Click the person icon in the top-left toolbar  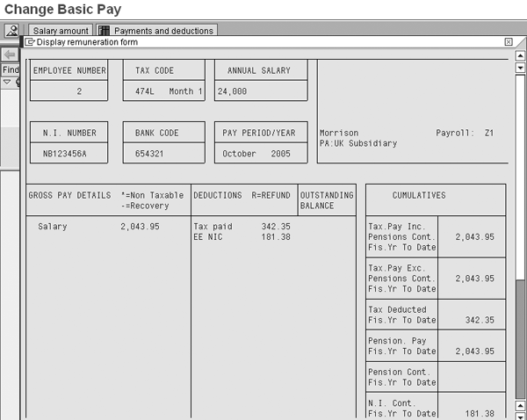(11, 30)
